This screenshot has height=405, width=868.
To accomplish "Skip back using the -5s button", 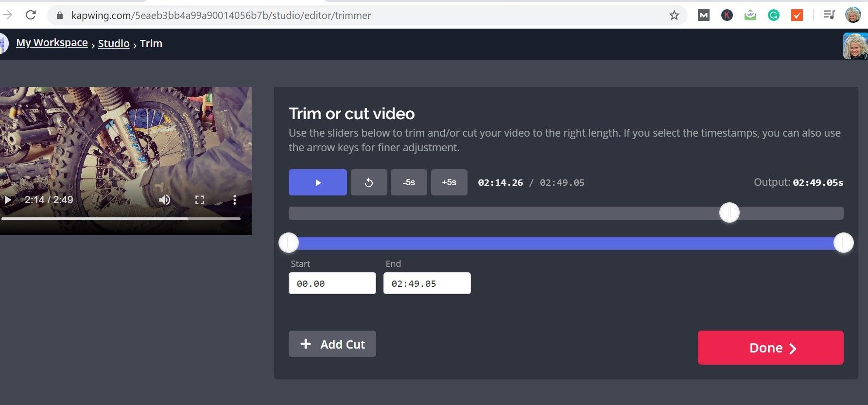I will point(408,182).
